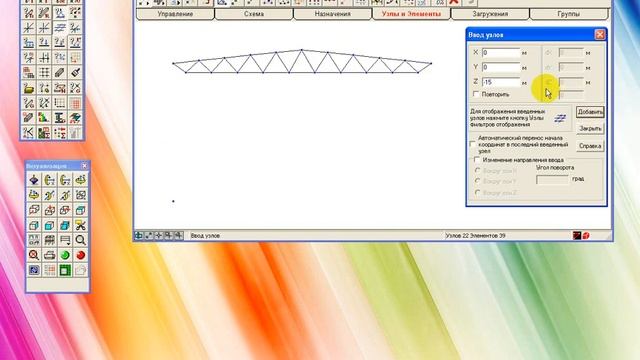Screen dimensions: 640x360
Task: Click the printer icon in the visualization panel
Action: click(x=49, y=256)
